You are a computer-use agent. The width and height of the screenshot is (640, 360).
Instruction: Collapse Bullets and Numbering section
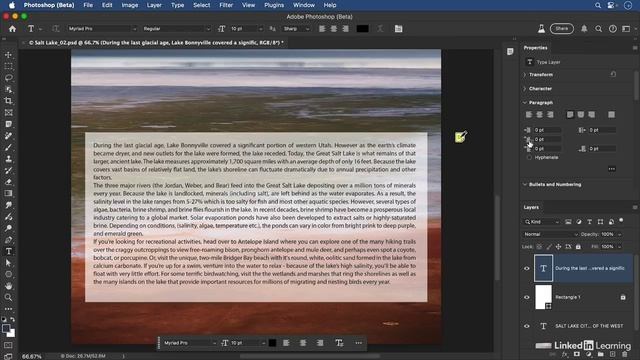525,184
